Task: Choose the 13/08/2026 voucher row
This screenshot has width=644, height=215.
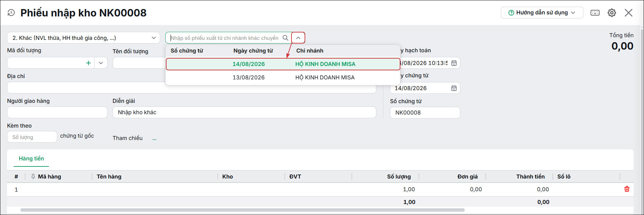Action: [283, 77]
